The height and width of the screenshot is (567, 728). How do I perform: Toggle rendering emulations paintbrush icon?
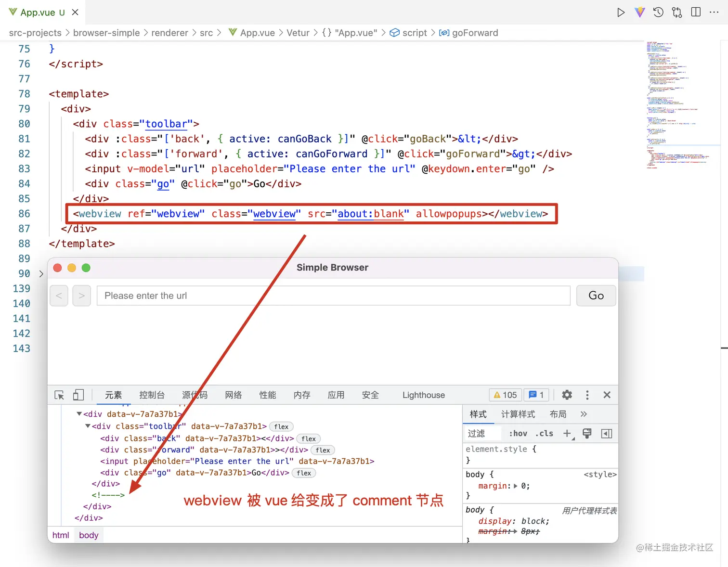[x=587, y=434]
